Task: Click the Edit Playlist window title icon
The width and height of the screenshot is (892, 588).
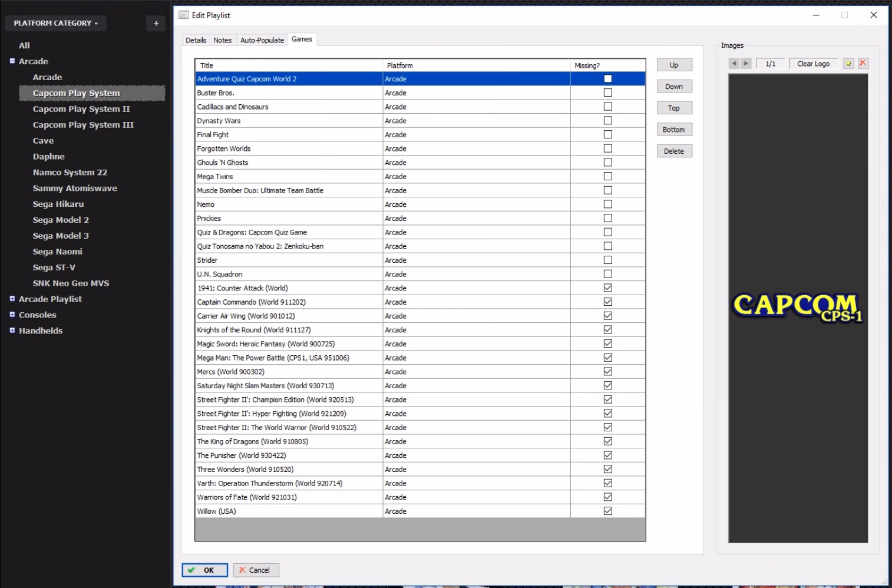Action: click(184, 15)
